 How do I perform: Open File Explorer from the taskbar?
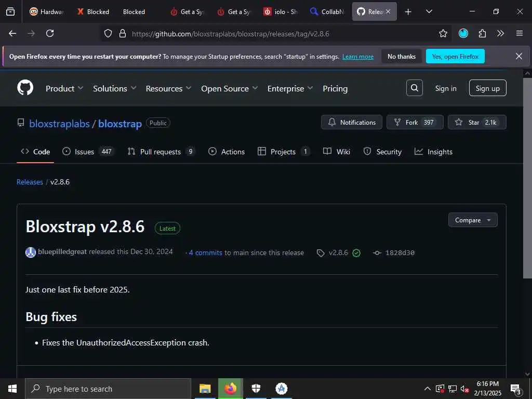click(x=205, y=389)
